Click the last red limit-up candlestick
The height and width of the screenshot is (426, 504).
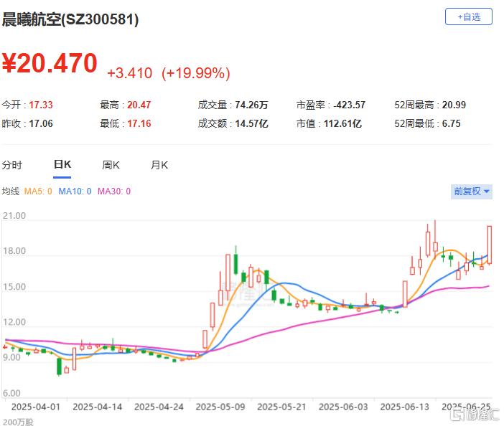489,245
